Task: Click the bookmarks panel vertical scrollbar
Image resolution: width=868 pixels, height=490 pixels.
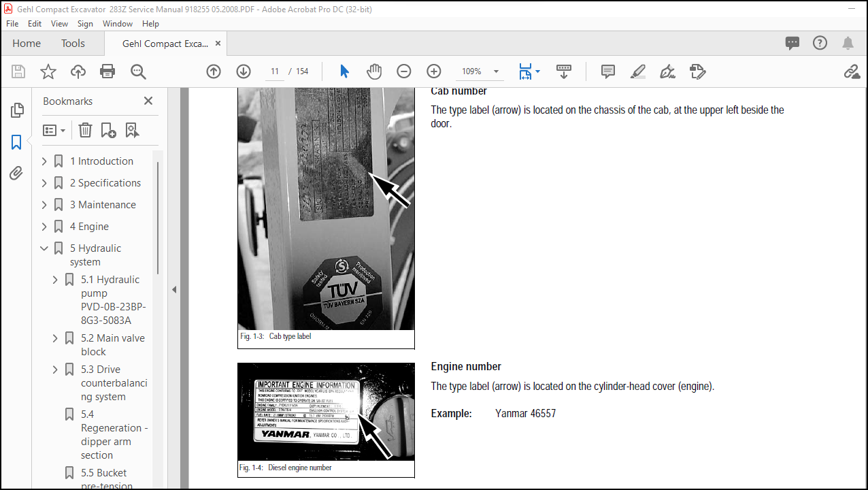Action: pos(158,218)
